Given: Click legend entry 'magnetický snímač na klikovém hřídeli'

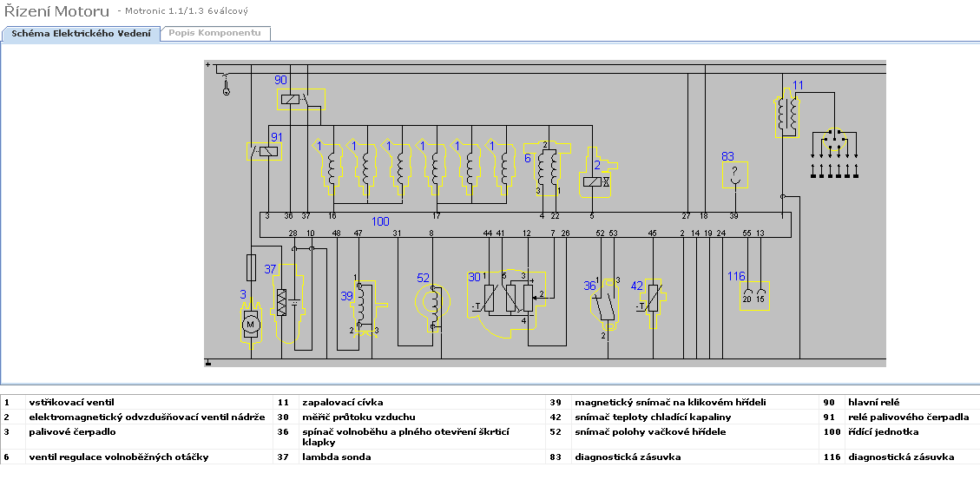Looking at the screenshot, I should click(670, 402).
